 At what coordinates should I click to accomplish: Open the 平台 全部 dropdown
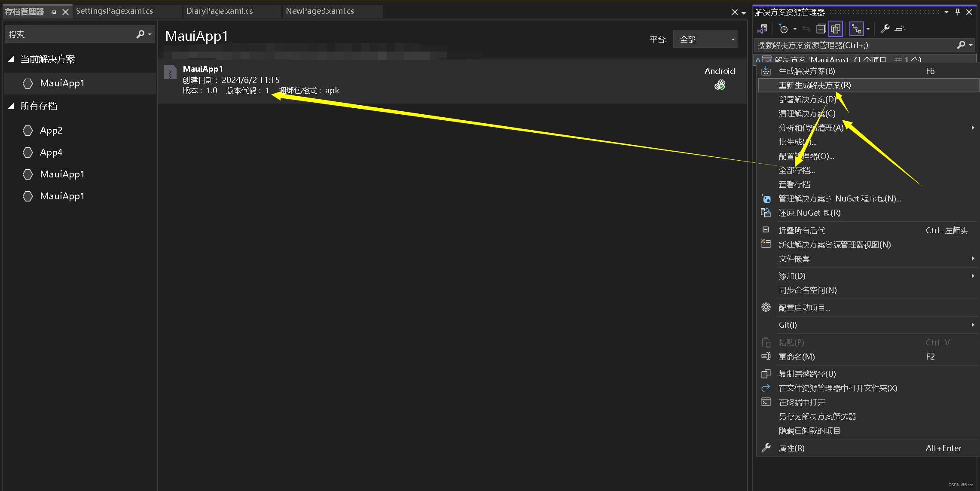(x=705, y=40)
